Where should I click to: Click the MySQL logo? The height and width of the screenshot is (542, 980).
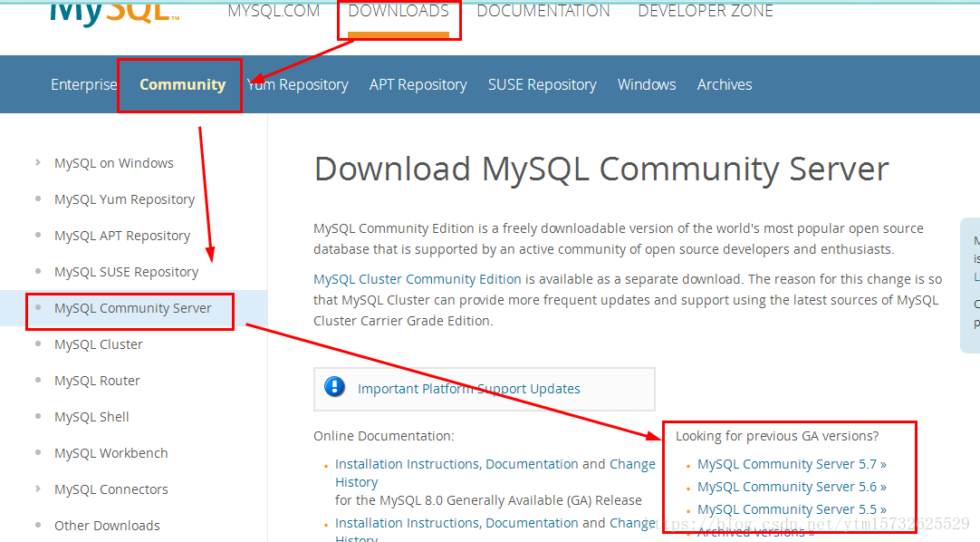[115, 13]
